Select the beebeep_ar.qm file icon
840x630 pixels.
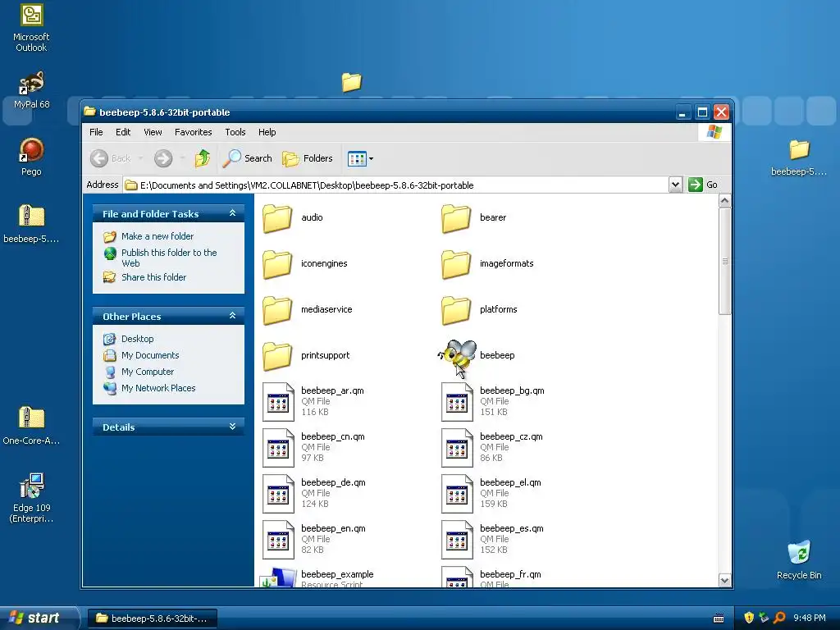[x=278, y=402]
